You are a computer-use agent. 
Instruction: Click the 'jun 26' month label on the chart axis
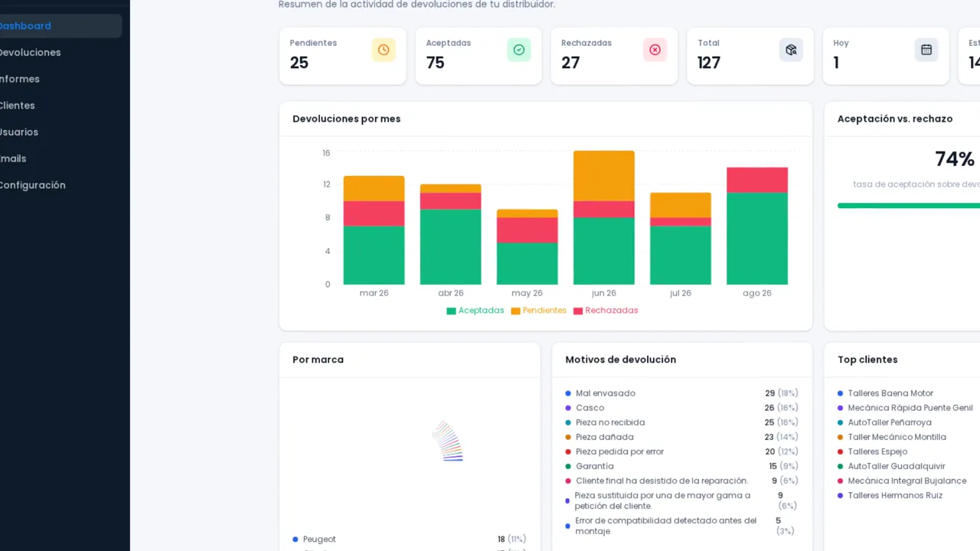[604, 293]
